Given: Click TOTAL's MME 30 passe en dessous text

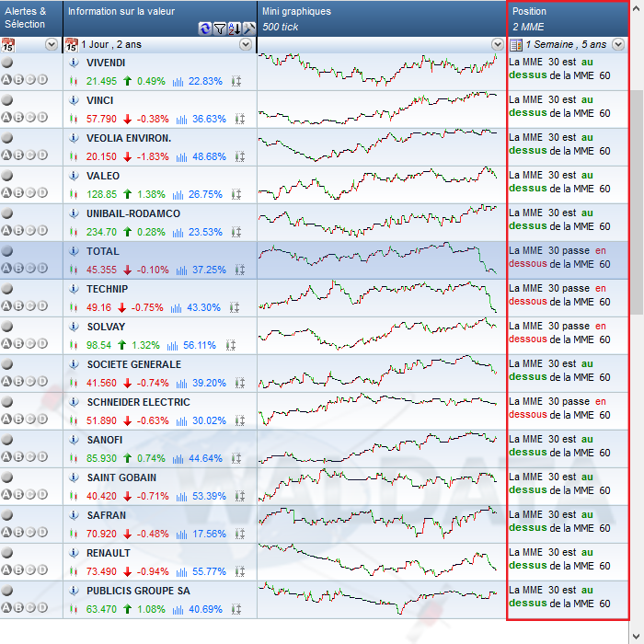Looking at the screenshot, I should (x=559, y=258).
